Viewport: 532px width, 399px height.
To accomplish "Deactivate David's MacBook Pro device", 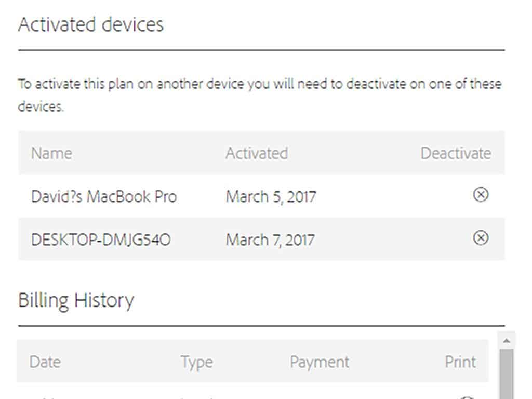I will click(x=481, y=195).
